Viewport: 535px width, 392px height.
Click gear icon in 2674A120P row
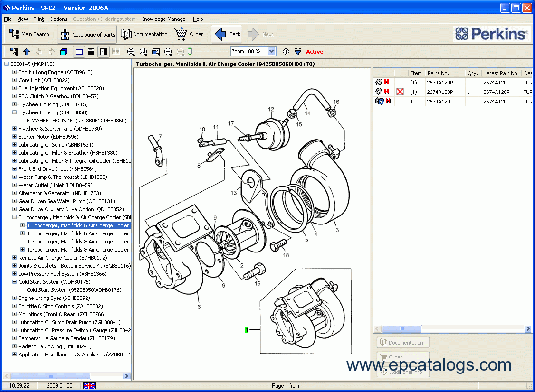coord(378,82)
